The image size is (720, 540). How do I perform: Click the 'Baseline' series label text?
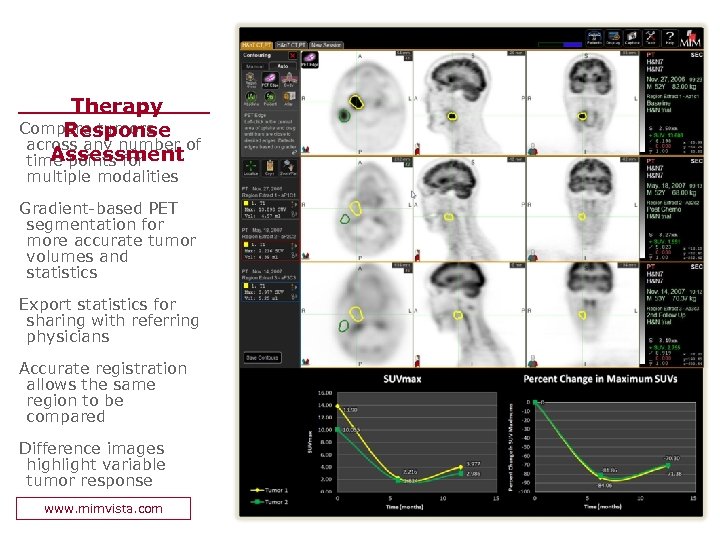[x=659, y=103]
